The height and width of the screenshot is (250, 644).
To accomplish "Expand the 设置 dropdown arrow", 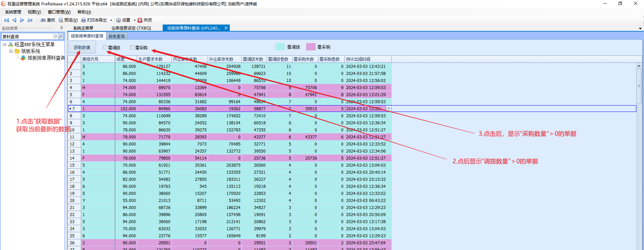I will (135, 20).
